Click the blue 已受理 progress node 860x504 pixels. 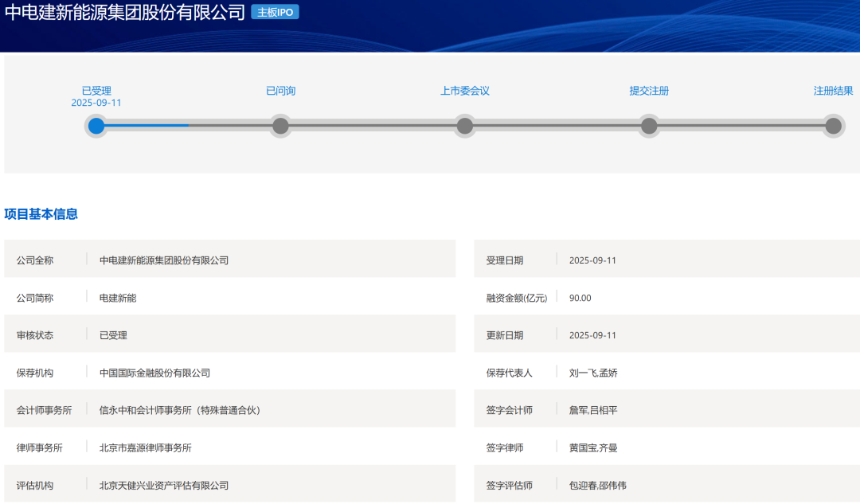click(96, 126)
